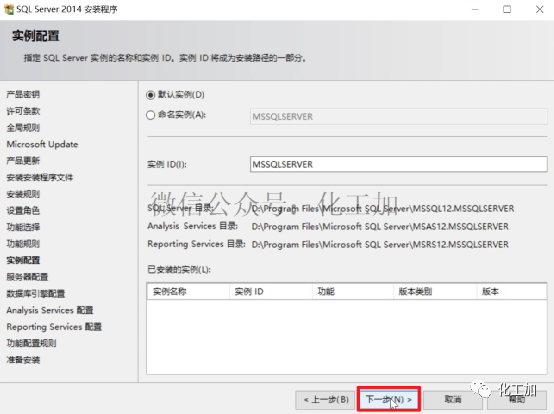Select the Analysis Services 配置 step

(x=50, y=310)
